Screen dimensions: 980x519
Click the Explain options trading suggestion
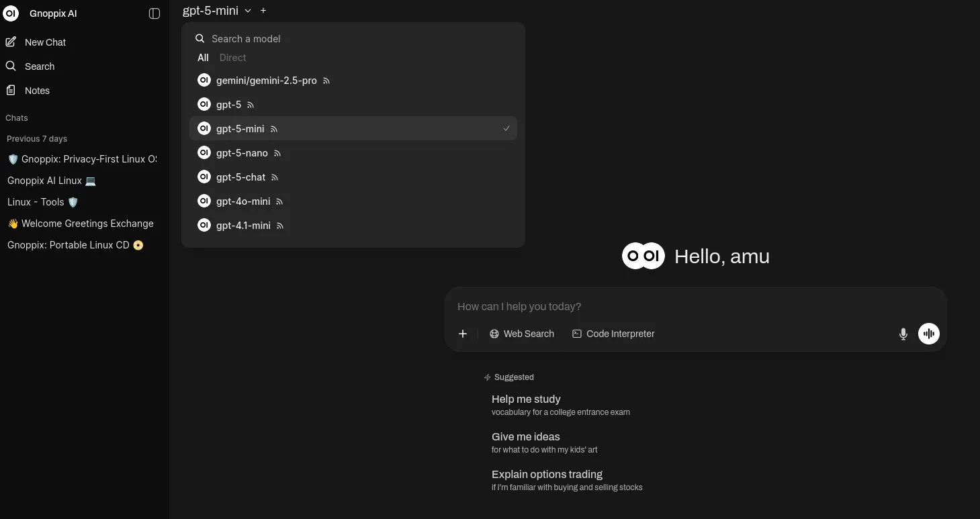[x=547, y=474]
